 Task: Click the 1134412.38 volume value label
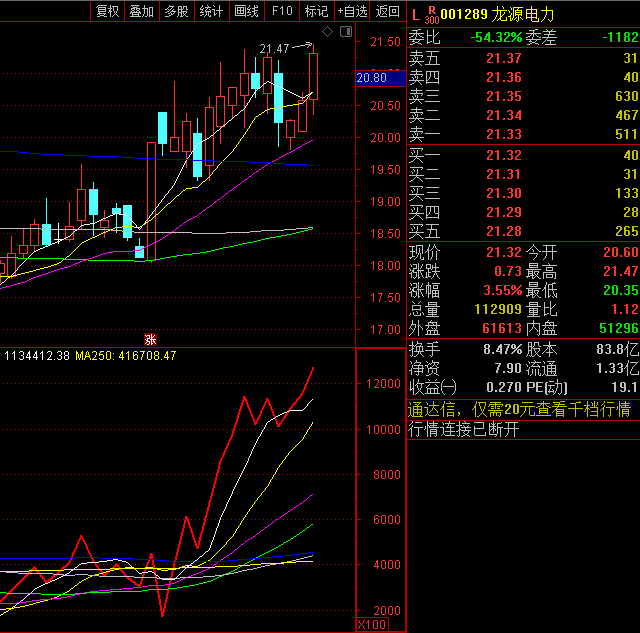[x=37, y=356]
